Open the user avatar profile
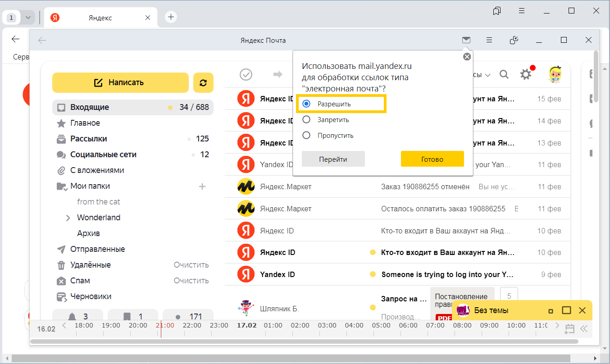The height and width of the screenshot is (364, 610). (x=555, y=74)
